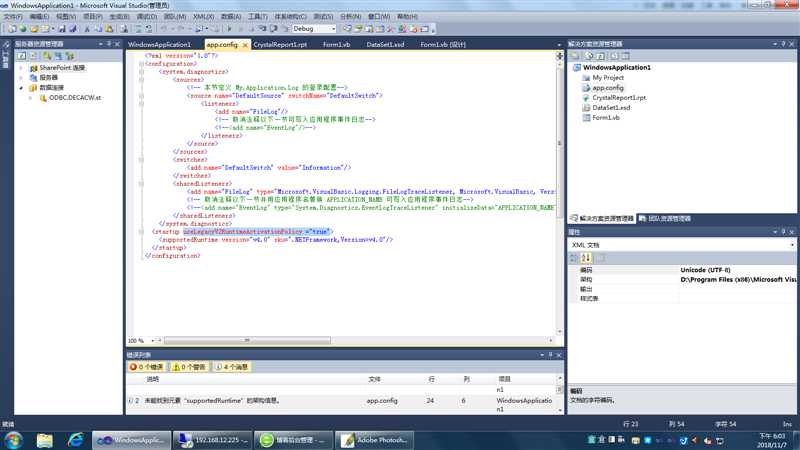
Task: Open the tab list dropdown arrow right of the editor tabs
Action: [559, 45]
